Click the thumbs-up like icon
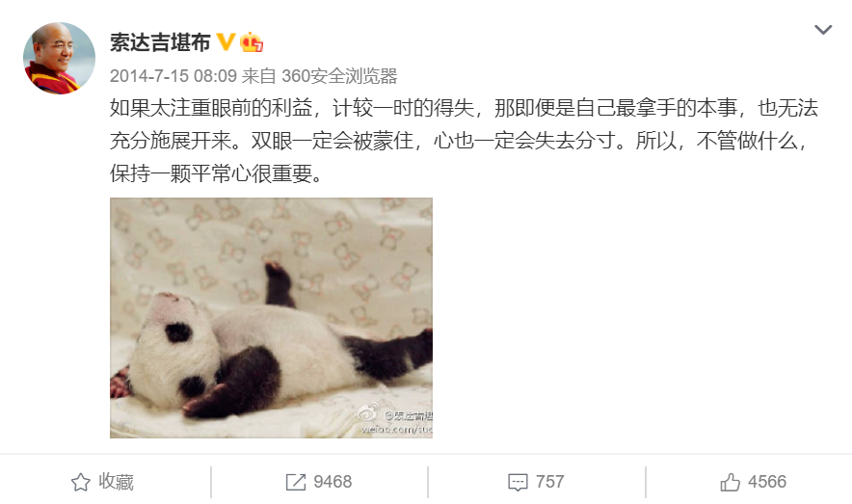852x504 pixels. point(730,482)
